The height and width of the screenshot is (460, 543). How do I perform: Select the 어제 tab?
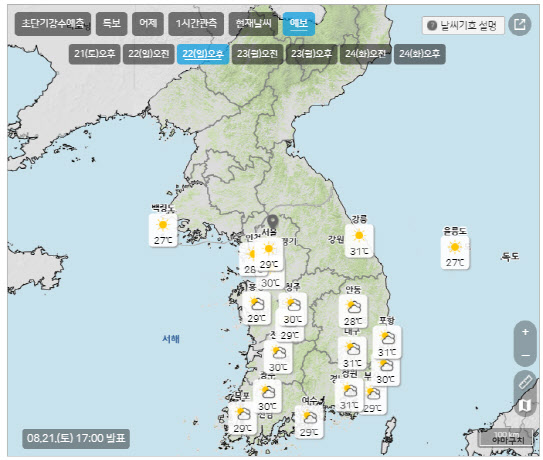(148, 24)
